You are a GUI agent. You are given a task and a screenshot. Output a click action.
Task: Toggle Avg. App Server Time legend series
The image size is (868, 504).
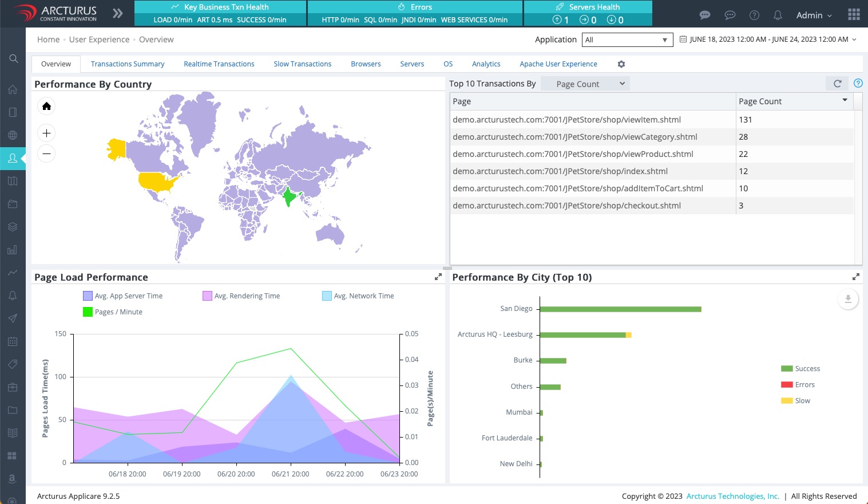click(88, 296)
